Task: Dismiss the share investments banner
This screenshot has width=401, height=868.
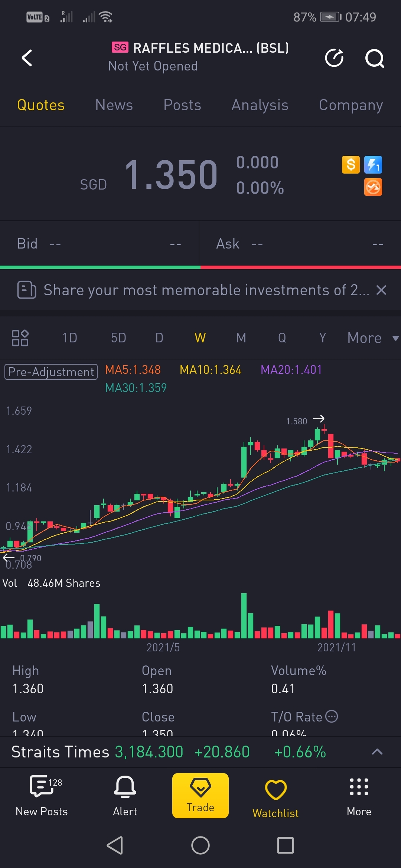Action: click(381, 290)
